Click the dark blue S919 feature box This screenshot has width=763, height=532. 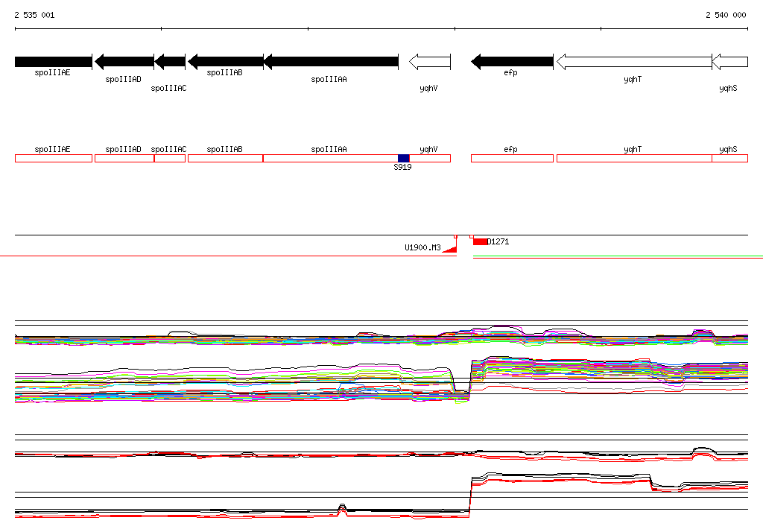(x=403, y=158)
